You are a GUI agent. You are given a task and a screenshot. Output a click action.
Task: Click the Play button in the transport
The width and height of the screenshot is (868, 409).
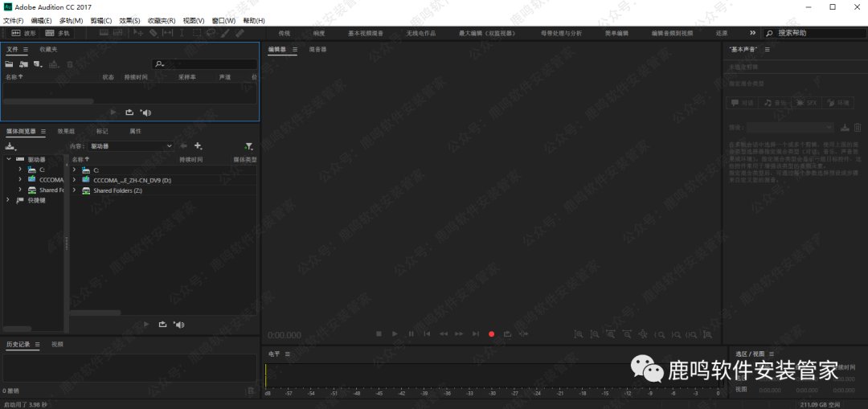click(395, 333)
